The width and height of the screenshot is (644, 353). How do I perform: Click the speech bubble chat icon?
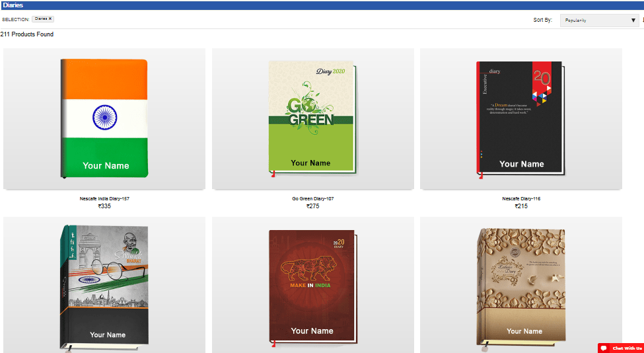point(604,348)
